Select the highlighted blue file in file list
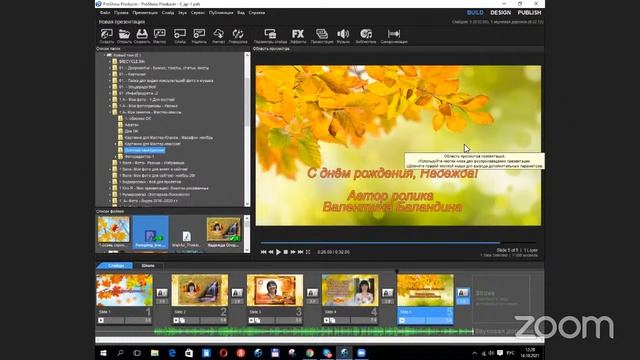 (x=150, y=232)
